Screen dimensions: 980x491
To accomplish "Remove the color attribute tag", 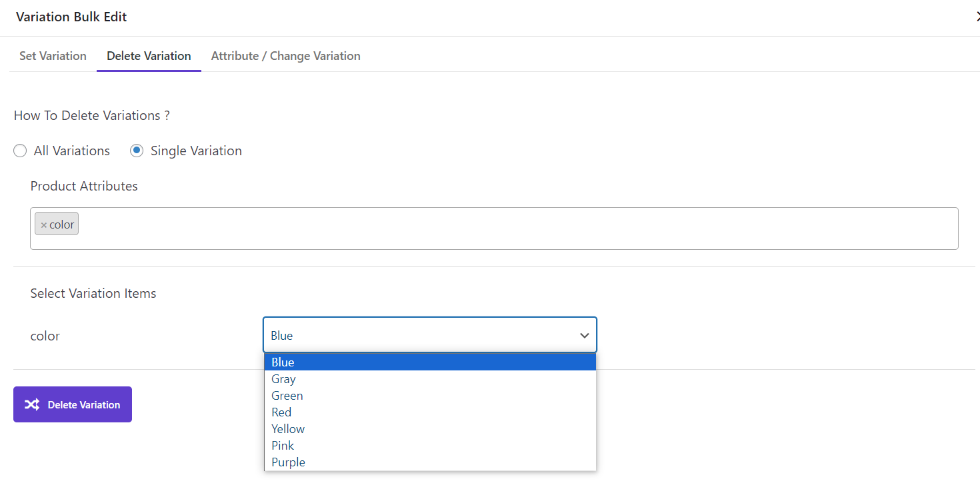I will point(44,225).
